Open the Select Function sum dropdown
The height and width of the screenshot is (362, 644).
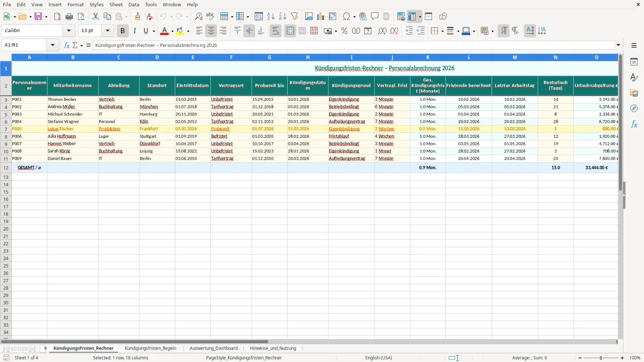click(x=81, y=46)
